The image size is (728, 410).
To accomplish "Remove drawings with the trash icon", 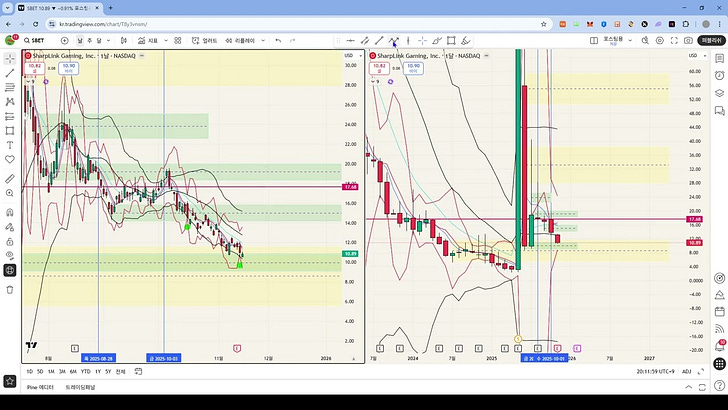I will (10, 290).
